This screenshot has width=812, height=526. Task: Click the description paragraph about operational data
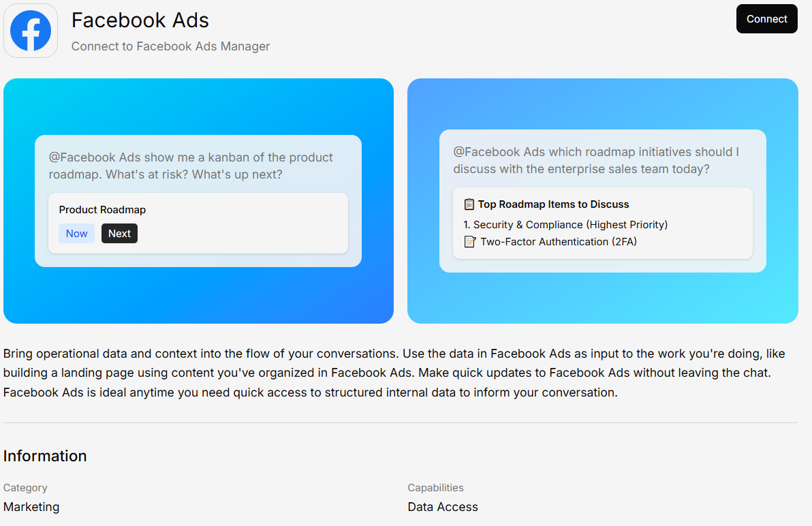tap(395, 373)
